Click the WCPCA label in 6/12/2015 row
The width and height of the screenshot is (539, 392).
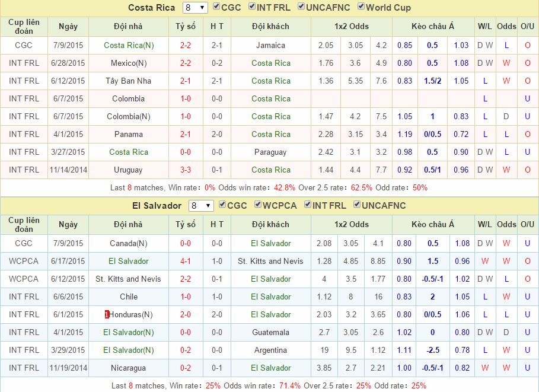[23, 279]
